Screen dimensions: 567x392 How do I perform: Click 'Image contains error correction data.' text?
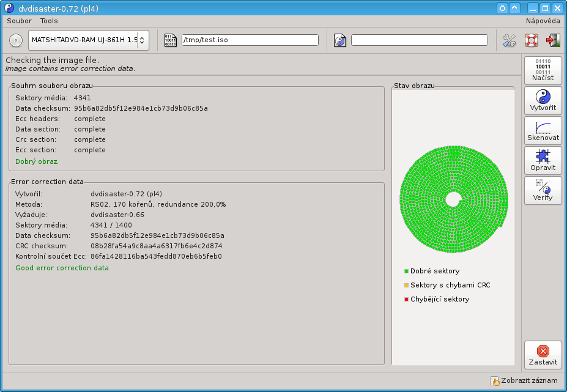[x=70, y=68]
